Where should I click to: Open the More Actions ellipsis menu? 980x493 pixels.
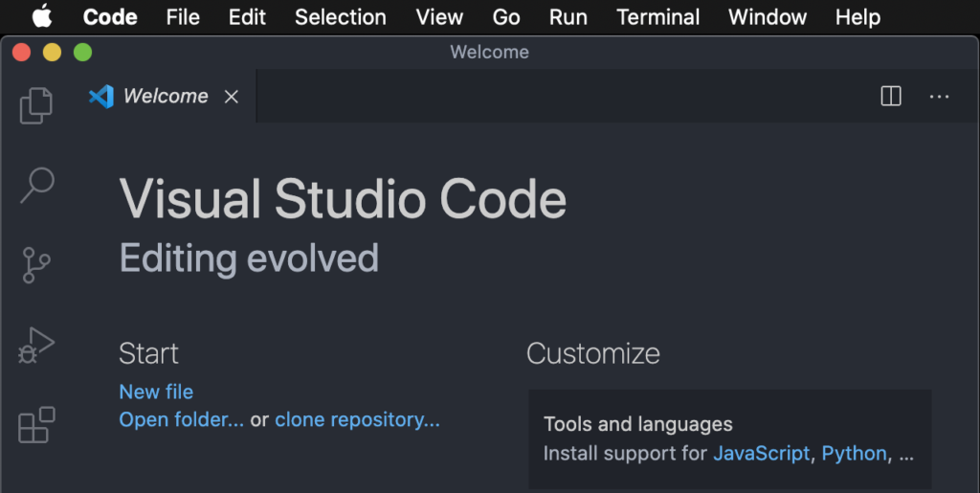[939, 97]
